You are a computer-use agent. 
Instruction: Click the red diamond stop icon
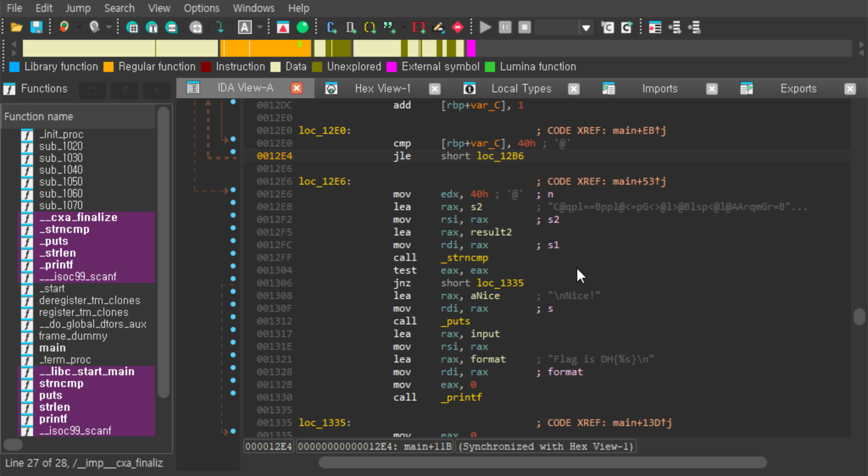[x=458, y=28]
